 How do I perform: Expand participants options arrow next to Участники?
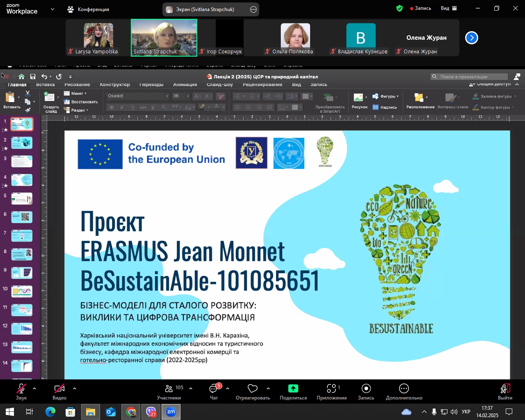coord(190,388)
